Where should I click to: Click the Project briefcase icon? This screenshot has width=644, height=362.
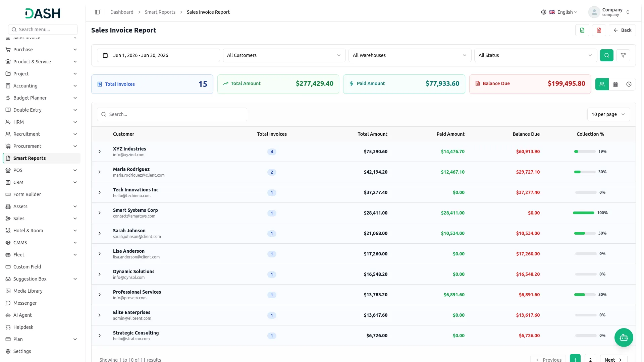pyautogui.click(x=8, y=74)
